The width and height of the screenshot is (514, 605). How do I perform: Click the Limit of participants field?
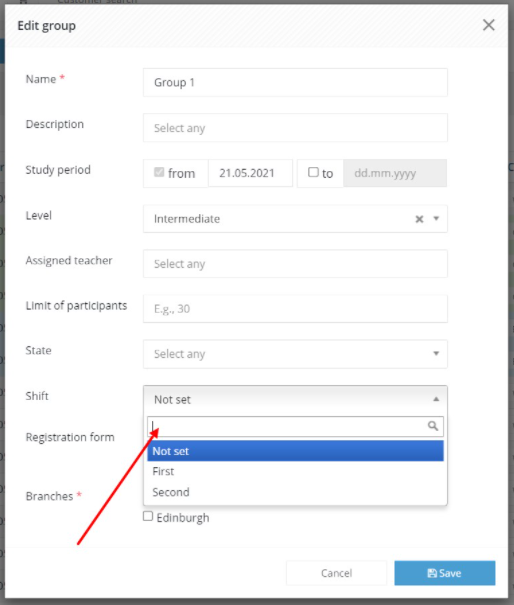[295, 309]
